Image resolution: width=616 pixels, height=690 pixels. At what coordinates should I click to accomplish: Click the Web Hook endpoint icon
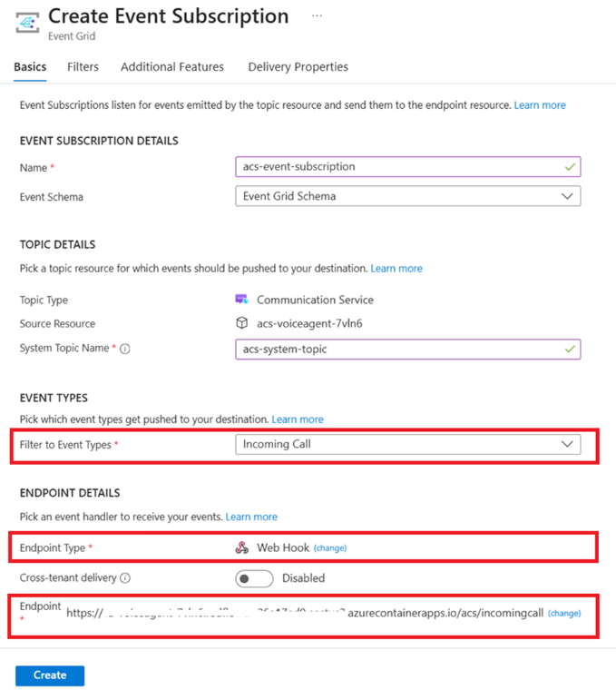[241, 547]
